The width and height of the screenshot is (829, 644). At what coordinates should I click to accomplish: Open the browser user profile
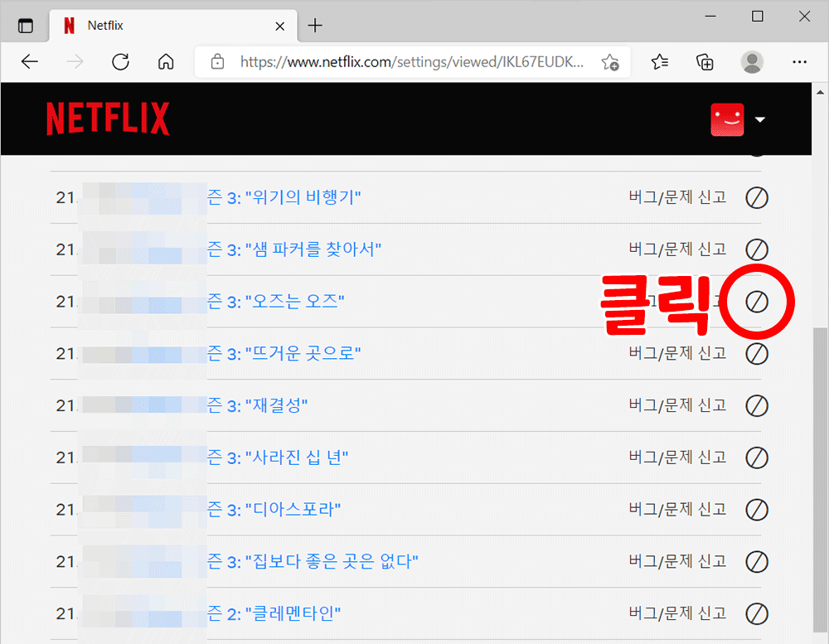pos(752,62)
